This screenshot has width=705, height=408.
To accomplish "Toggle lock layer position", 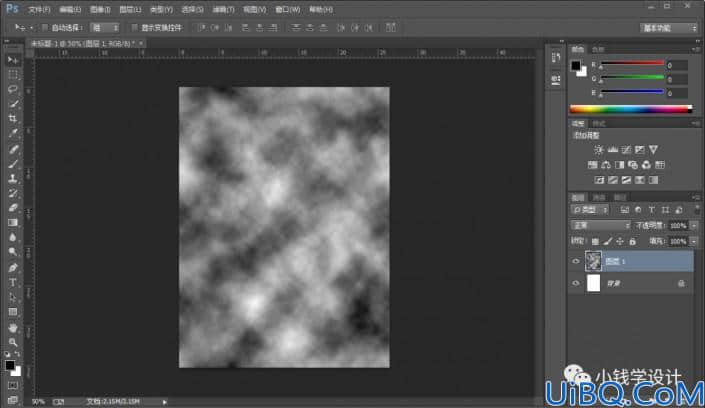I will click(620, 242).
